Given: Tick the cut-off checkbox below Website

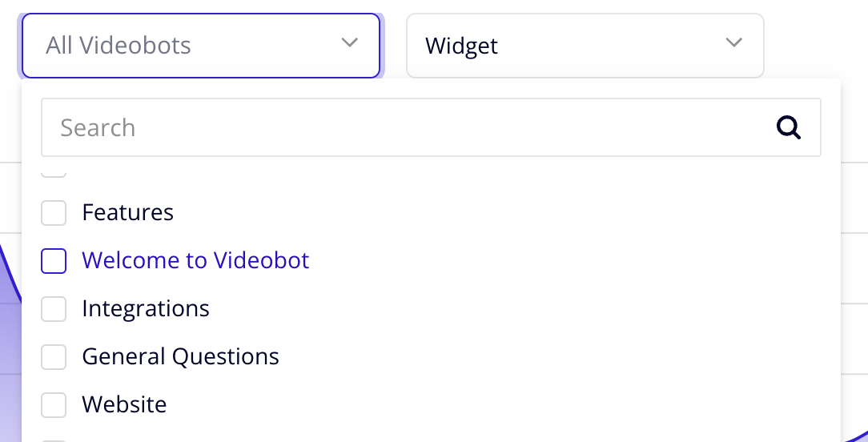Looking at the screenshot, I should [54, 439].
